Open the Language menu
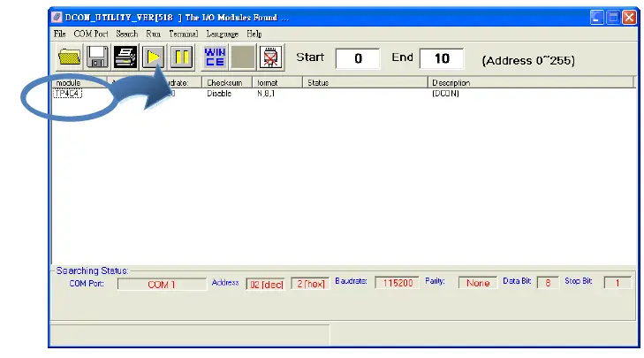This screenshot has width=644, height=358. click(x=223, y=34)
